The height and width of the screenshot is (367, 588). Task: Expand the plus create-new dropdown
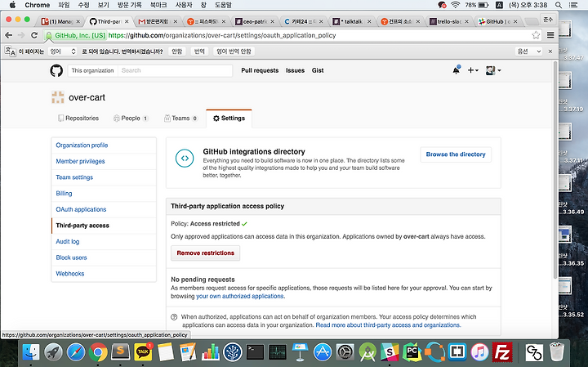473,70
